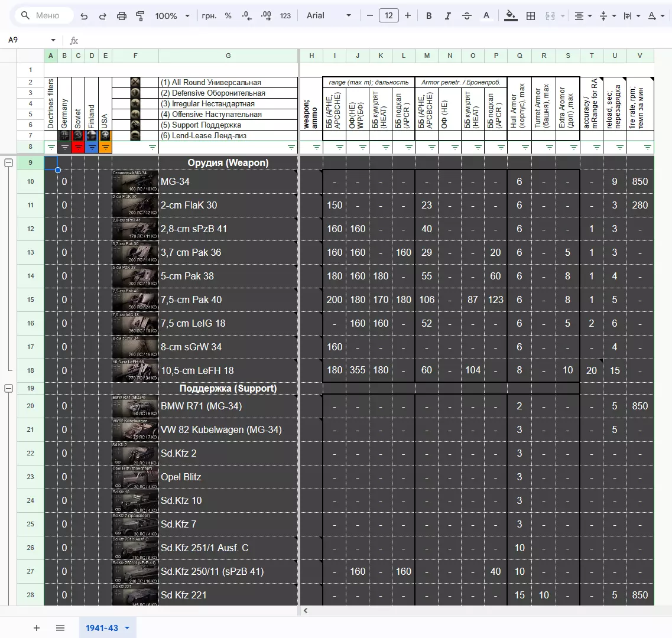Toggle the red Soviet filter button
The image size is (672, 638).
78,147
